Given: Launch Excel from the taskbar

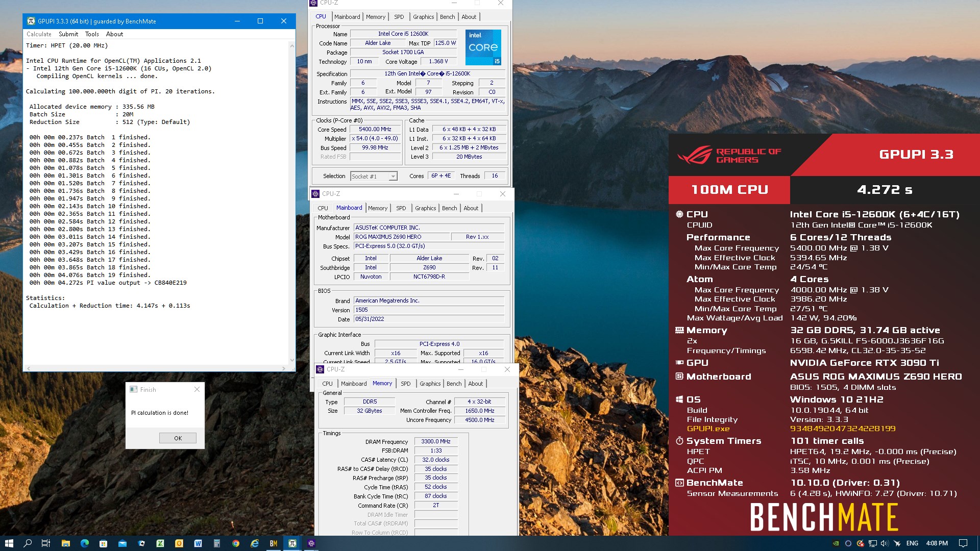Looking at the screenshot, I should click(x=160, y=543).
